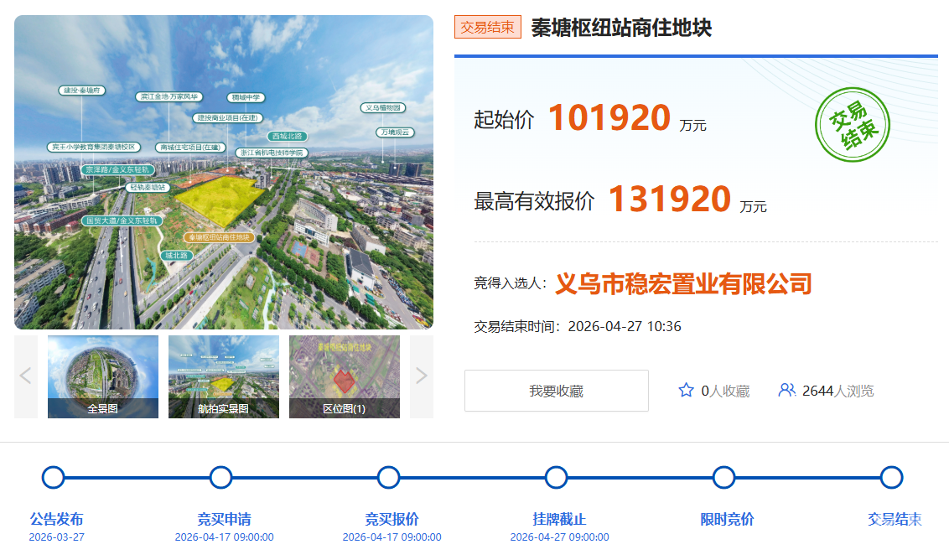Select the 公告发布 timeline node
This screenshot has height=560, width=949.
(53, 478)
